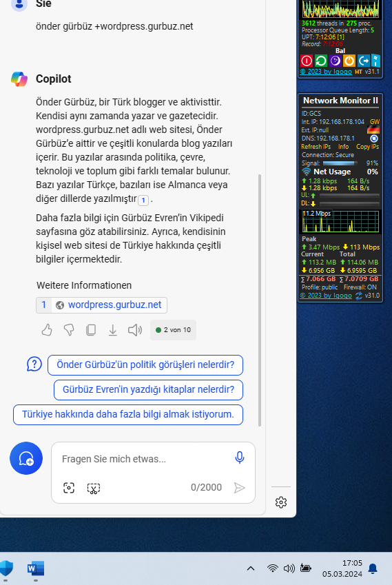392x585 pixels.
Task: Click Copy IPs in Network Monitor II
Action: (367, 147)
